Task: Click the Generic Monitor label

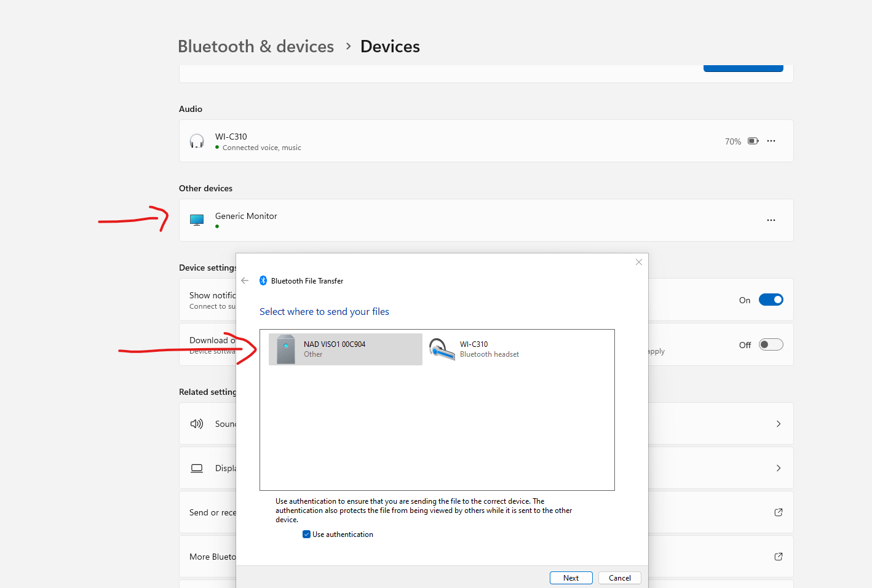Action: click(246, 216)
